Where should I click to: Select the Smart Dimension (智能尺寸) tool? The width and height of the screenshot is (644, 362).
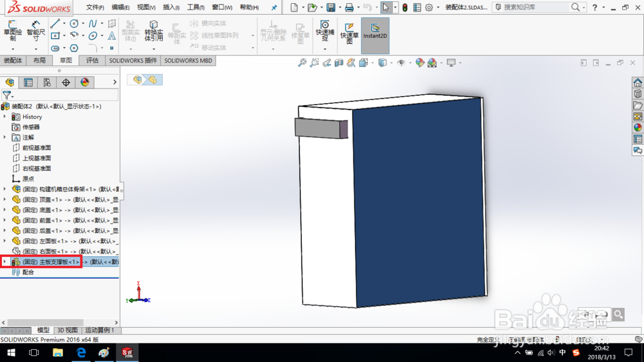35,31
